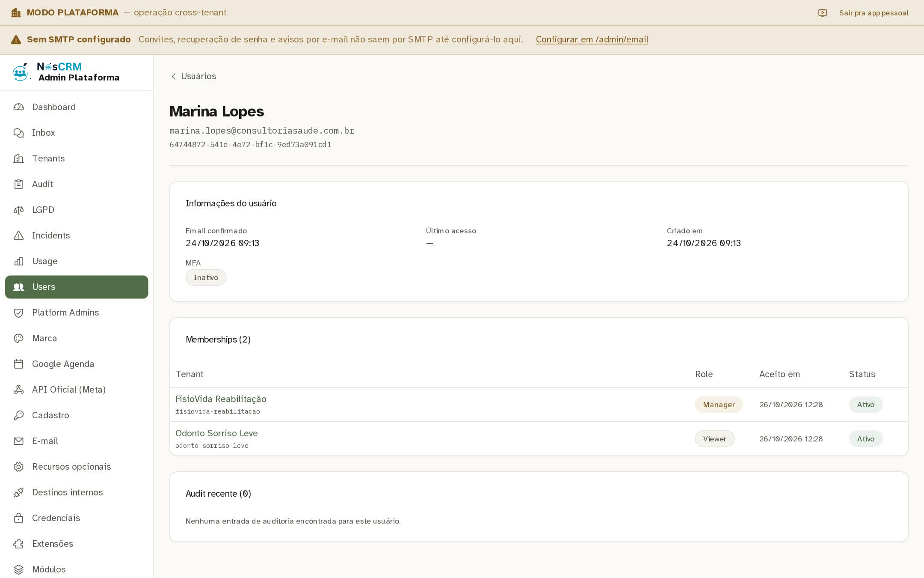Screen dimensions: 924x578
Task: Click the Usage bar chart icon
Action: tap(18, 261)
